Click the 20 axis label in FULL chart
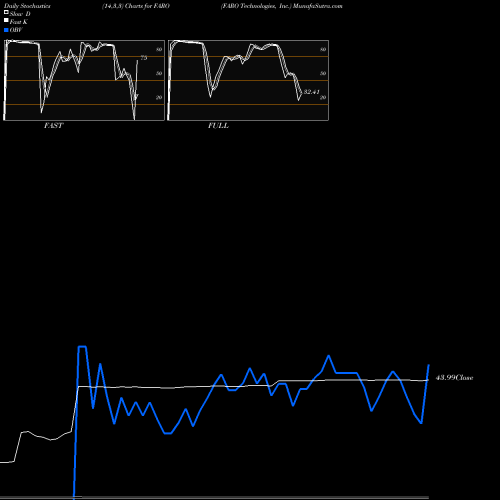This screenshot has height=500, width=500. point(323,97)
